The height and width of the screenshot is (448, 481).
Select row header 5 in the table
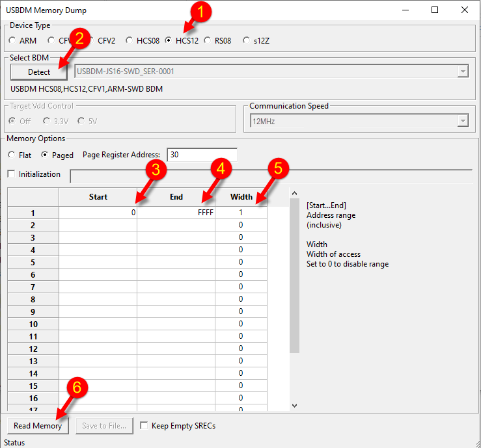pyautogui.click(x=33, y=262)
